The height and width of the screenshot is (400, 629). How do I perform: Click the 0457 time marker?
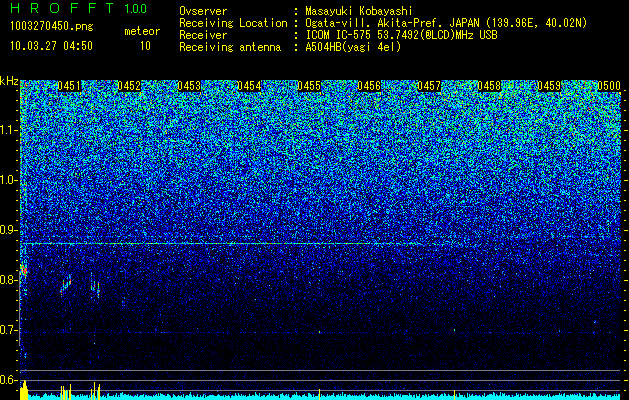pos(429,86)
